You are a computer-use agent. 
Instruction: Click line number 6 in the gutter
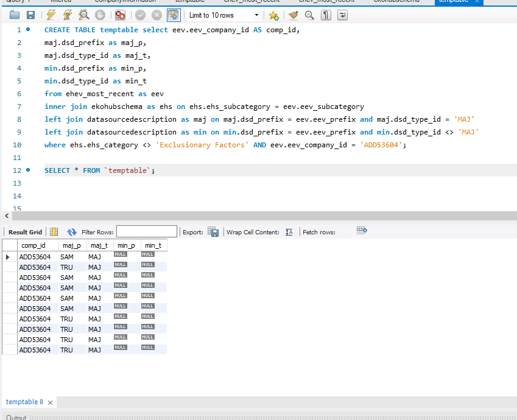[19, 94]
